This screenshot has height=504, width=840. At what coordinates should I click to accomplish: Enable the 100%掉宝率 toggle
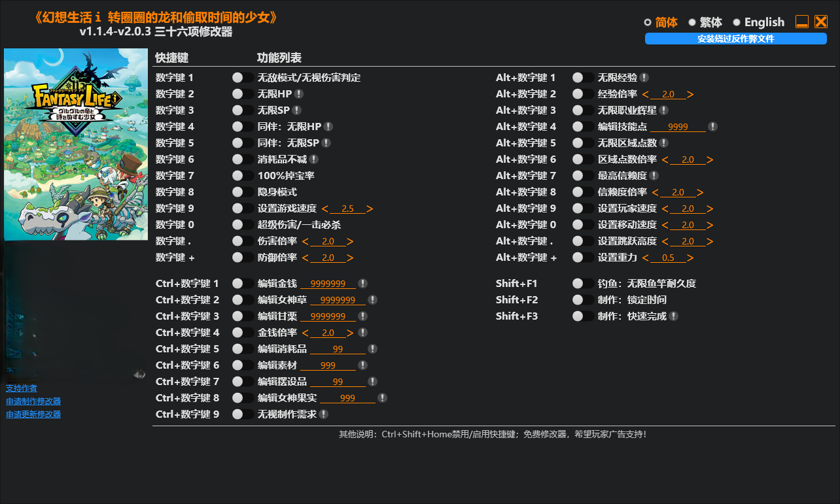point(243,176)
